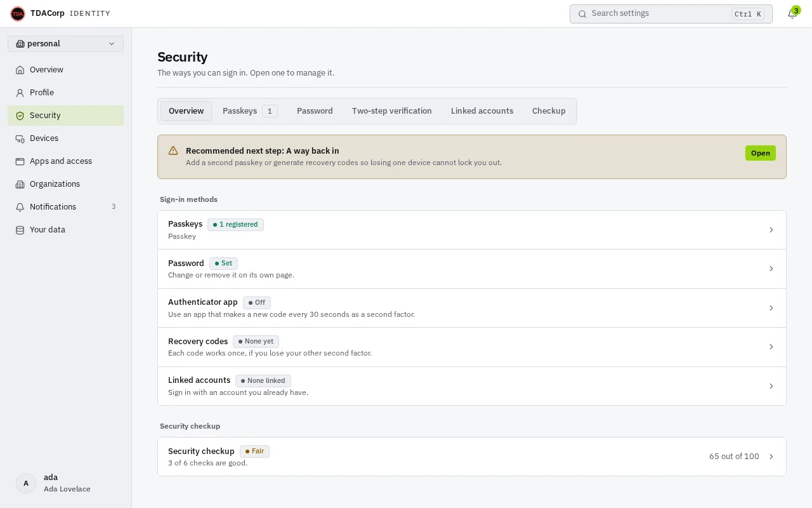Screen dimensions: 812x508
Task: Expand the Recovery codes row chevron
Action: [x=771, y=347]
